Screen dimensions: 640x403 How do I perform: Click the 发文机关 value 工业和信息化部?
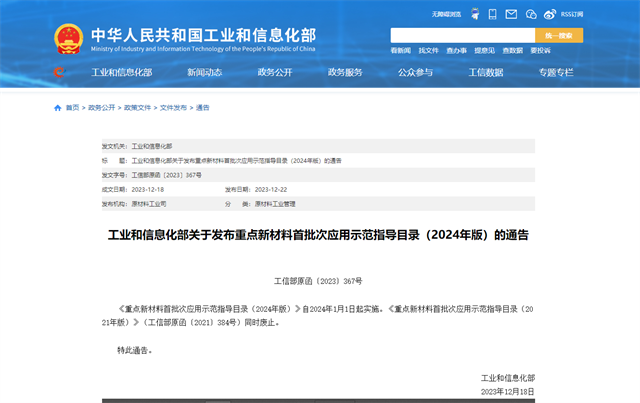point(151,146)
